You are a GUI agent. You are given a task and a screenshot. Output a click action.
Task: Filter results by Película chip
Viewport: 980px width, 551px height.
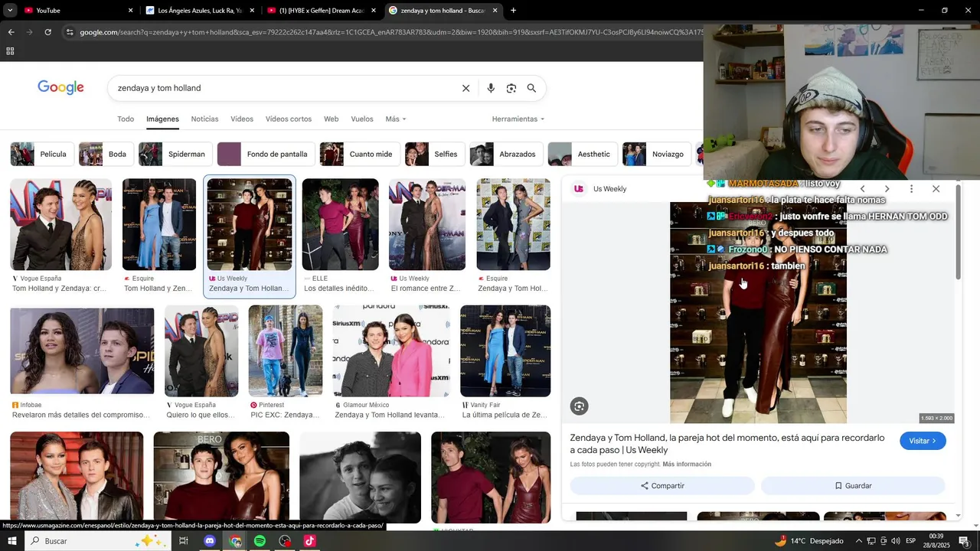pyautogui.click(x=42, y=154)
